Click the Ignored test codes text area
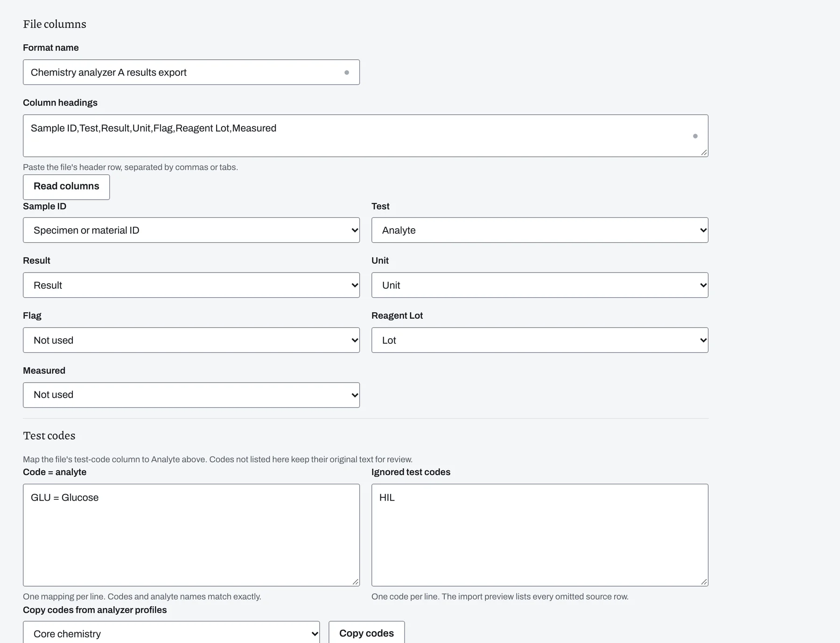Screen dimensions: 840x643 [x=540, y=535]
